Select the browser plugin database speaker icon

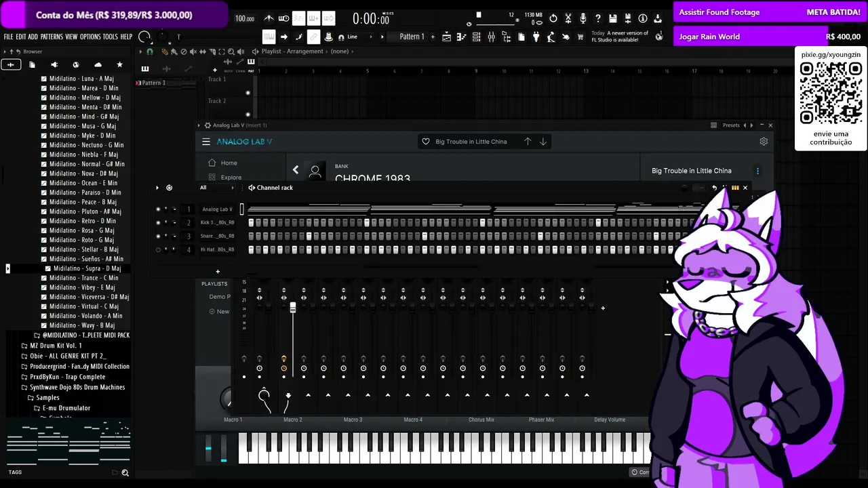(54, 64)
